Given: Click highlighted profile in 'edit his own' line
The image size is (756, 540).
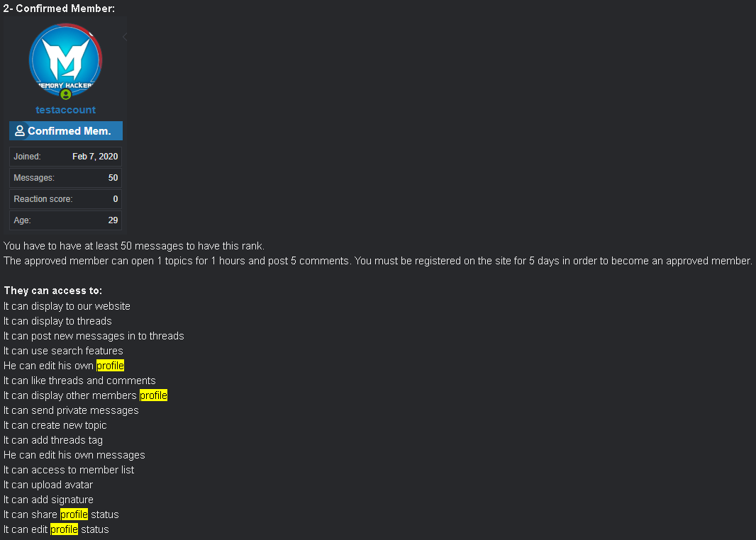Looking at the screenshot, I should (x=111, y=366).
